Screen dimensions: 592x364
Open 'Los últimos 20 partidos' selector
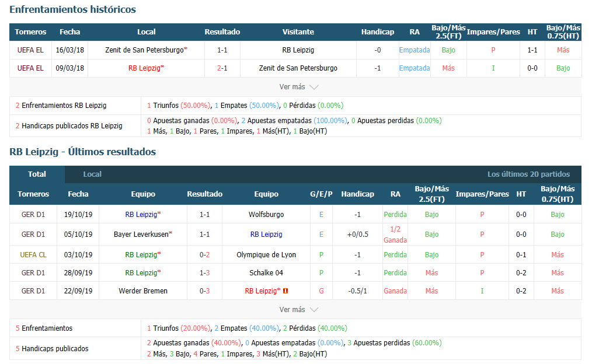tap(528, 174)
